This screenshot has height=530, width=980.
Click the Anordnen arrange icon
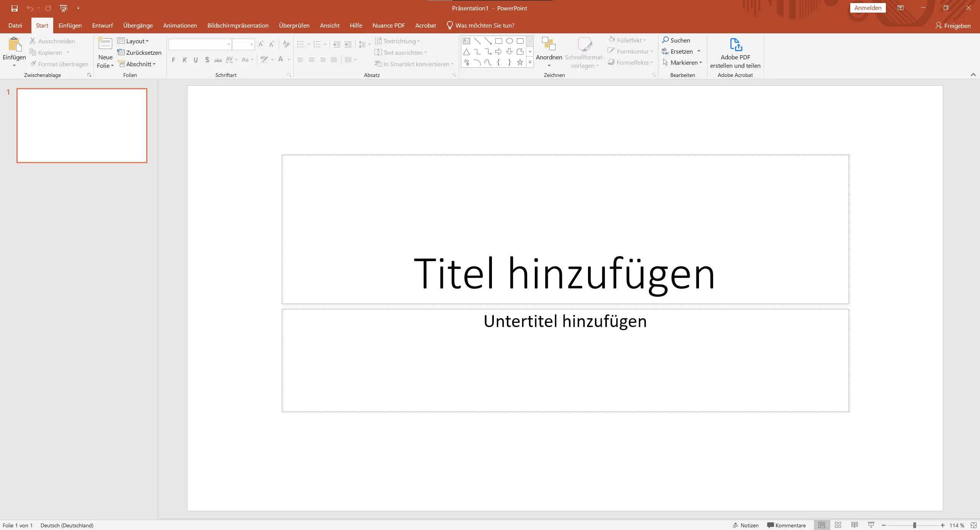549,44
